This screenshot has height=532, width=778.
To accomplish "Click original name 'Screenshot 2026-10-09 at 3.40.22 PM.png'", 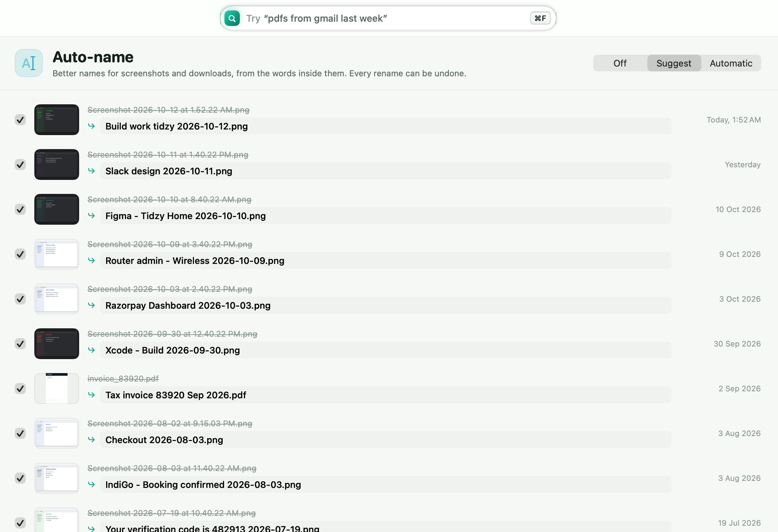I will 170,244.
